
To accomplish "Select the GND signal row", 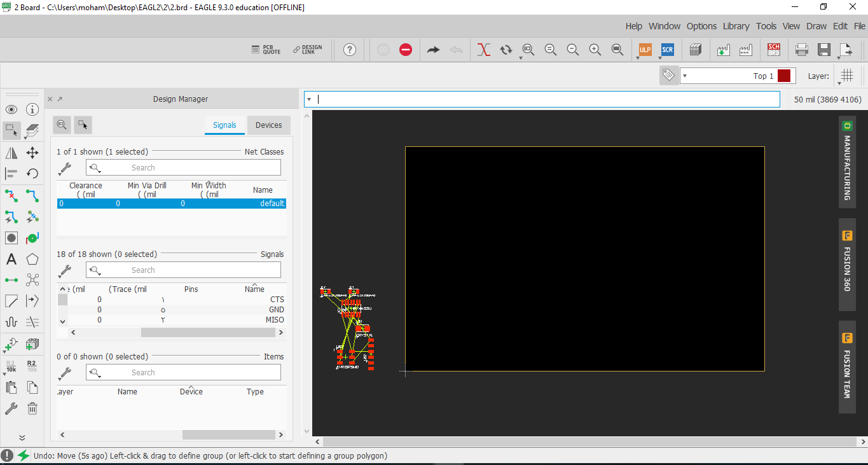I will 172,310.
